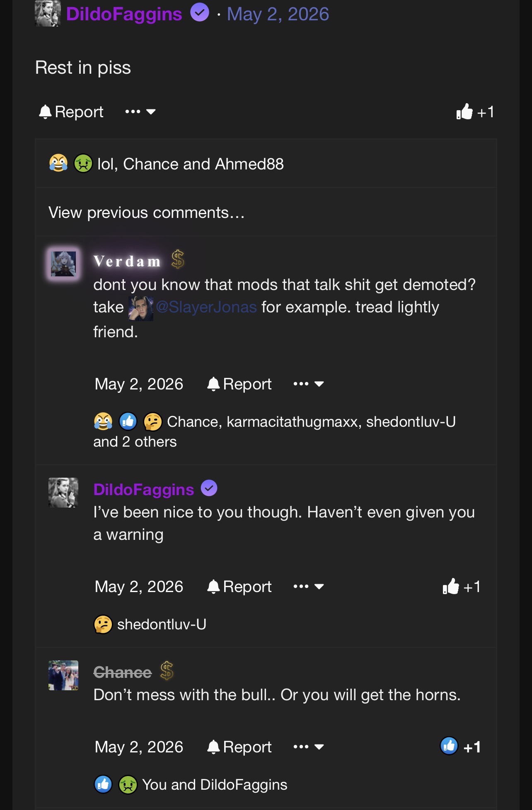Click the thinking emoji reaction beside shedontluv-U

click(x=103, y=624)
